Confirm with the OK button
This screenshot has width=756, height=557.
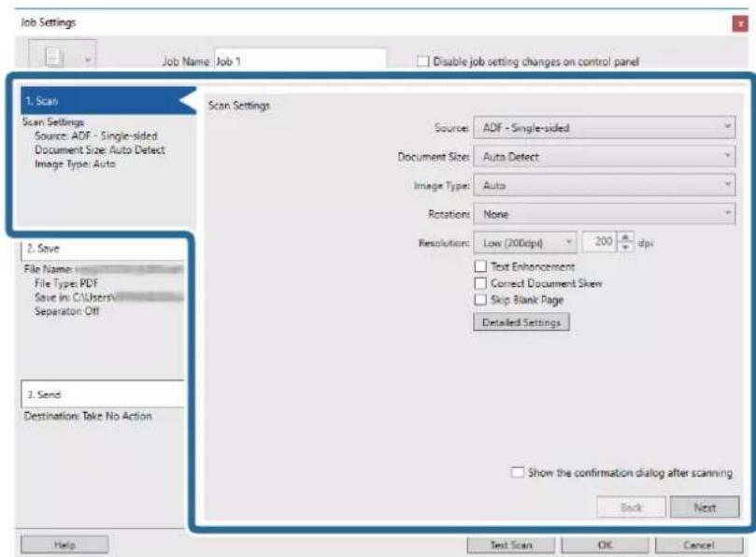[x=606, y=545]
